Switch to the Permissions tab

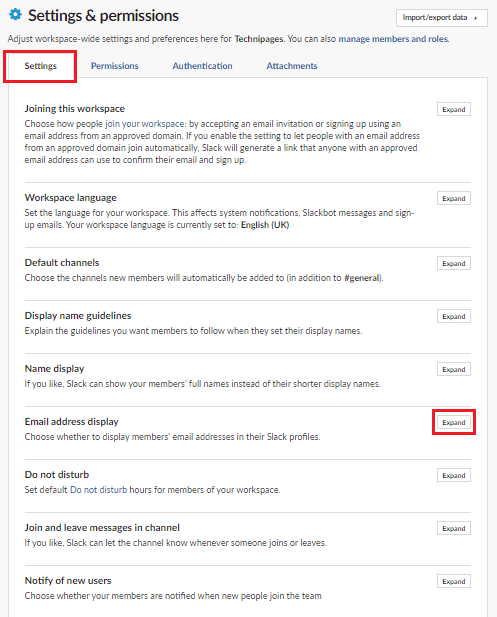click(x=115, y=66)
